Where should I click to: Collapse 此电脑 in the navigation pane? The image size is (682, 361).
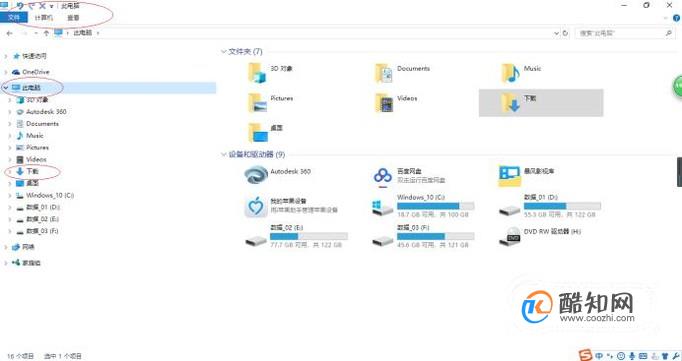(x=6, y=88)
